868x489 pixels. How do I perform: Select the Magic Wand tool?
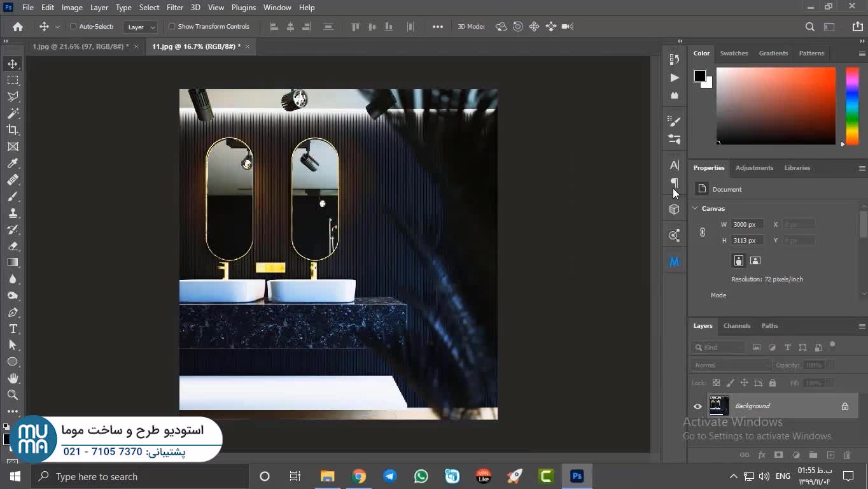[13, 113]
